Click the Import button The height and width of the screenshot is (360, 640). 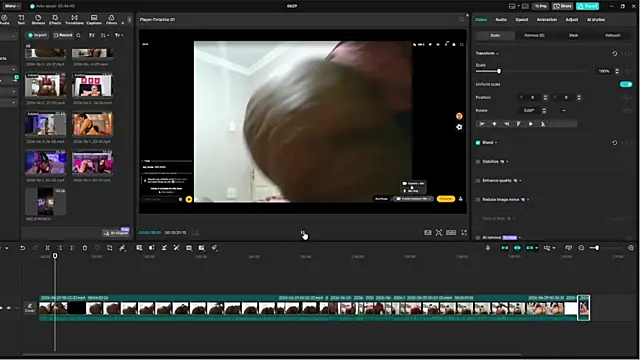click(x=37, y=36)
